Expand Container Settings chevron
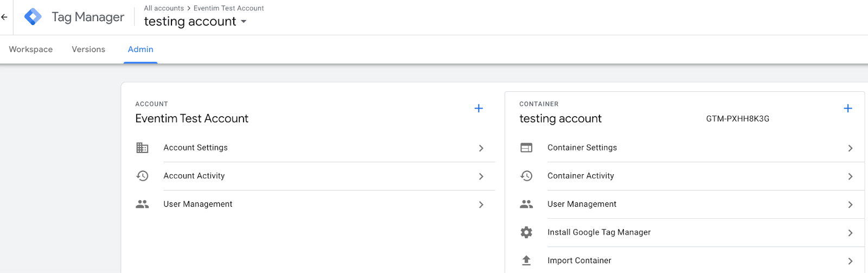 (x=850, y=148)
